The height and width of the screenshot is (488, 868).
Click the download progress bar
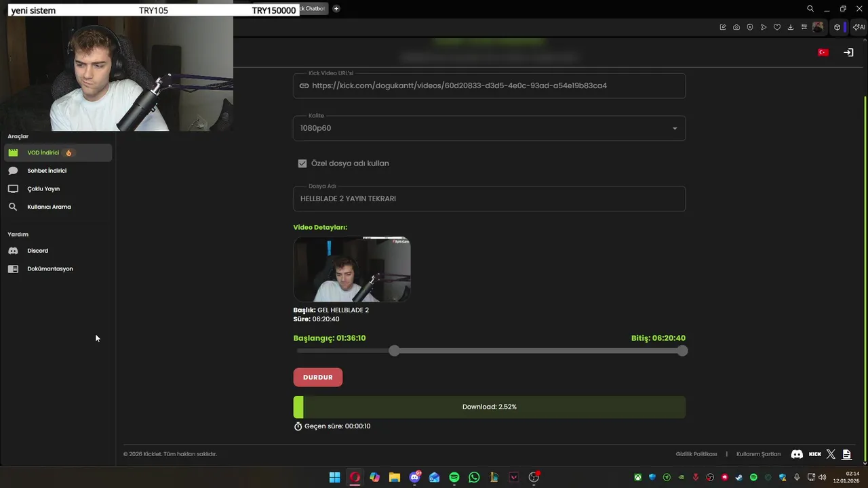489,407
